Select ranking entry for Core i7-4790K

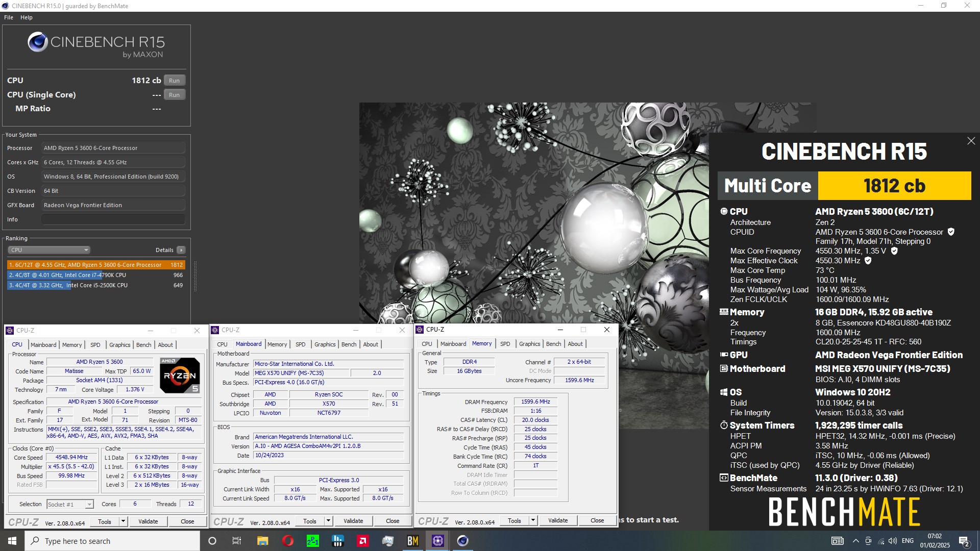(x=96, y=275)
